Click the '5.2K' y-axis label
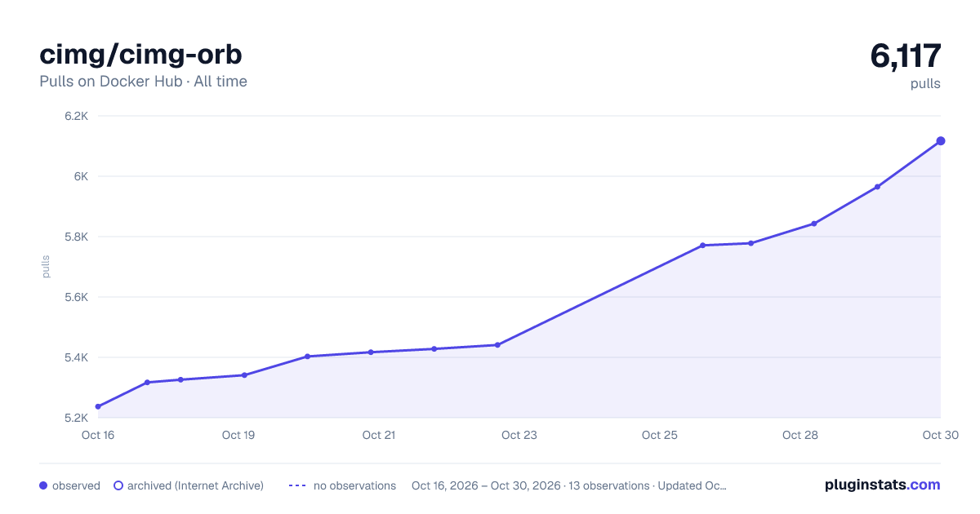This screenshot has width=980, height=514. click(x=76, y=418)
